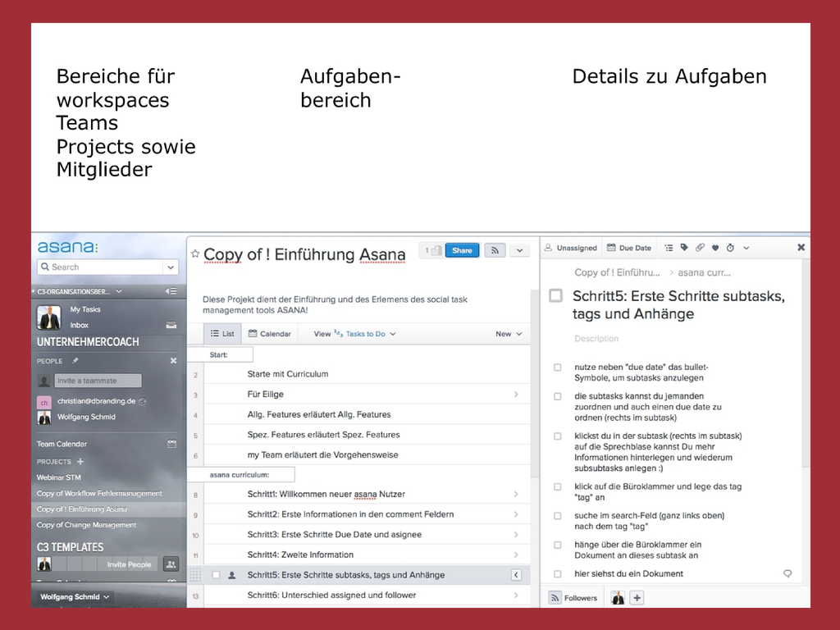Click the Followers feed icon
The width and height of the screenshot is (840, 630).
[555, 598]
